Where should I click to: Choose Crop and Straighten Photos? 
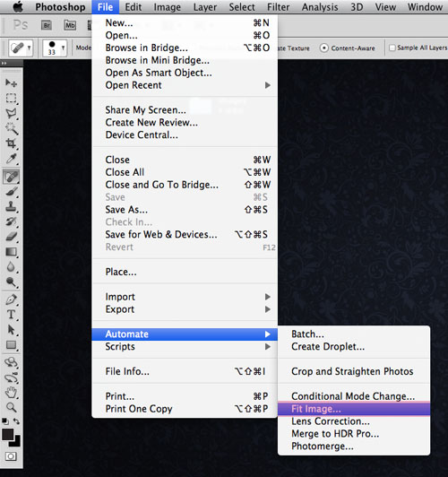pyautogui.click(x=354, y=371)
